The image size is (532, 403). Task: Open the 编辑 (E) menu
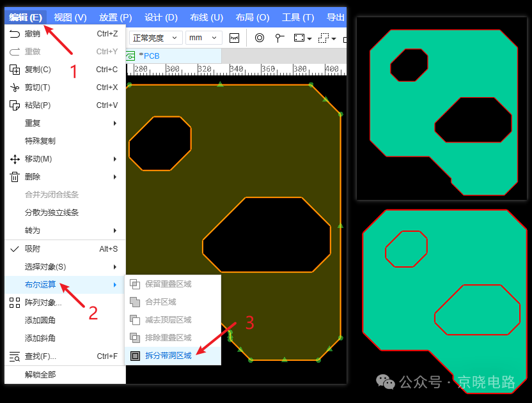pyautogui.click(x=26, y=17)
